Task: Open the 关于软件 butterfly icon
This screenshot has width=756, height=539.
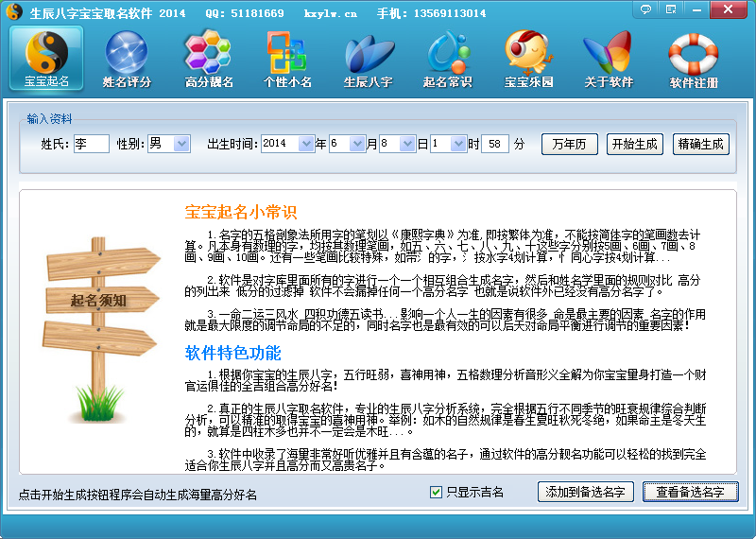Action: [x=609, y=58]
